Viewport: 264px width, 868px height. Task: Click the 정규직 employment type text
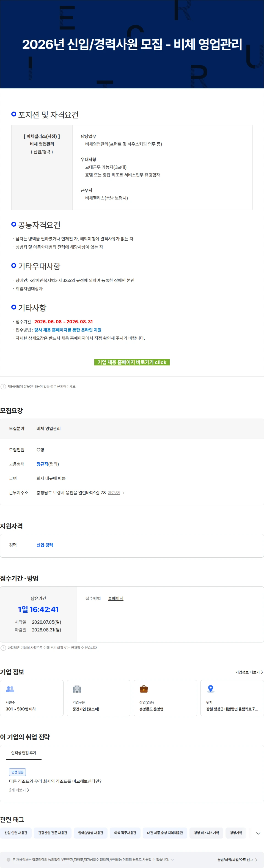pyautogui.click(x=42, y=464)
